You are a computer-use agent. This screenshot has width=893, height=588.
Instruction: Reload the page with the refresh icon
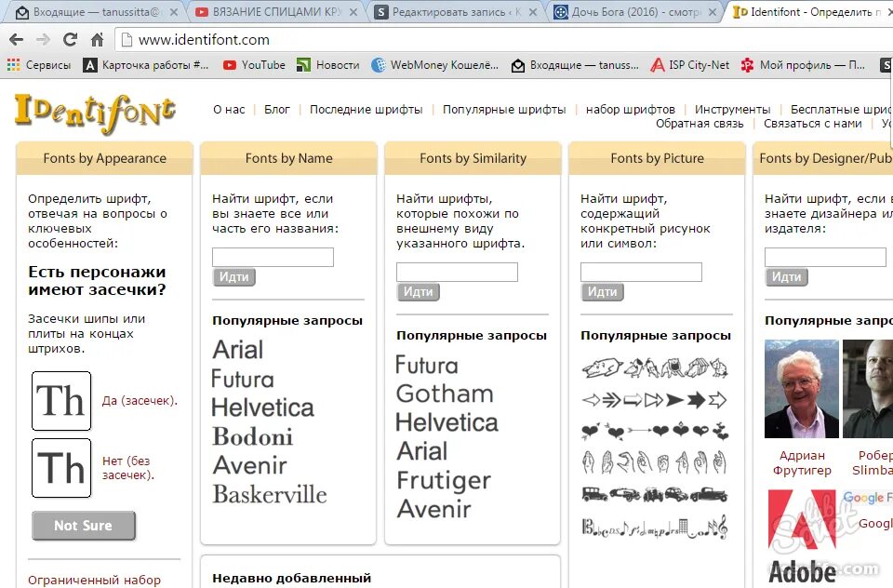tap(70, 39)
